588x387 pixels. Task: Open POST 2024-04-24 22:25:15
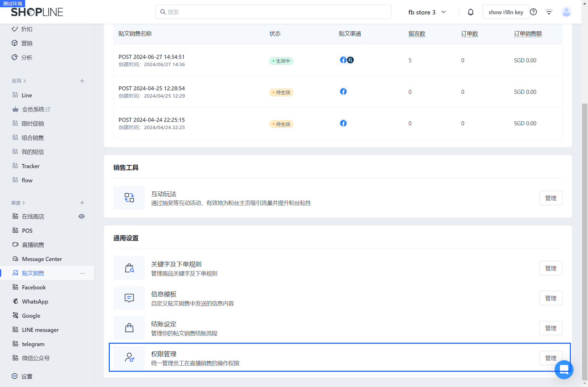point(151,120)
